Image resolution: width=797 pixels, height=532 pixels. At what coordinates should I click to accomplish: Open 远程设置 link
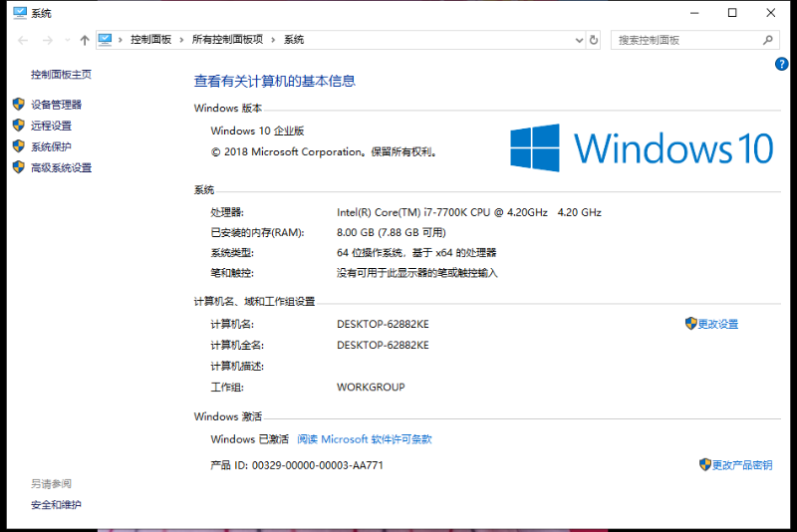click(52, 126)
